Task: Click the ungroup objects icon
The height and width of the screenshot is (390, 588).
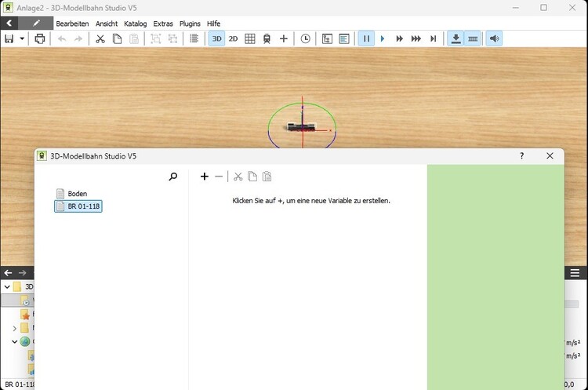Action: point(172,38)
